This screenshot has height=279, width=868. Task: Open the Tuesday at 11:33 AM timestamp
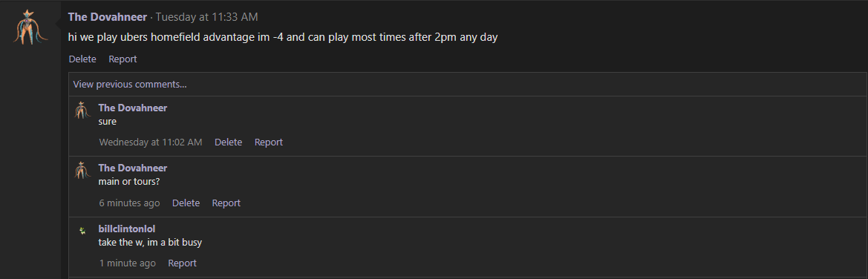pos(206,17)
